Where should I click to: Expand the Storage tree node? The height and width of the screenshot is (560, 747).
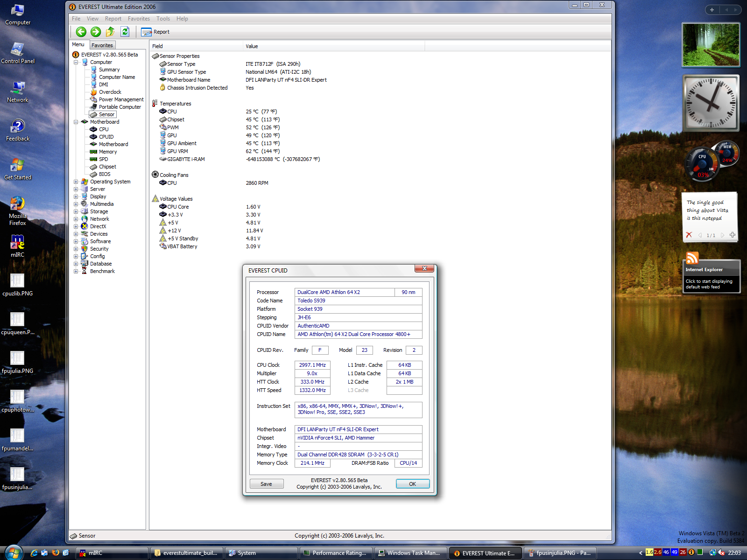(x=76, y=212)
